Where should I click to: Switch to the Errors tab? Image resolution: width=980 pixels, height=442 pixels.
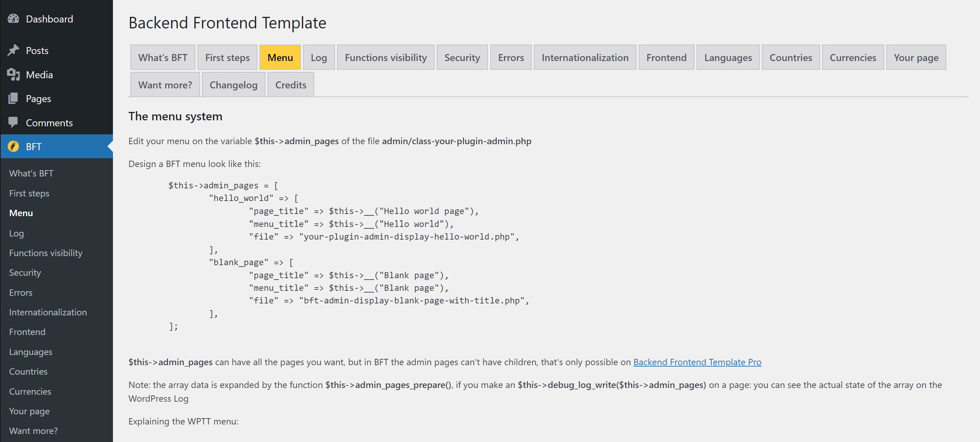coord(511,57)
